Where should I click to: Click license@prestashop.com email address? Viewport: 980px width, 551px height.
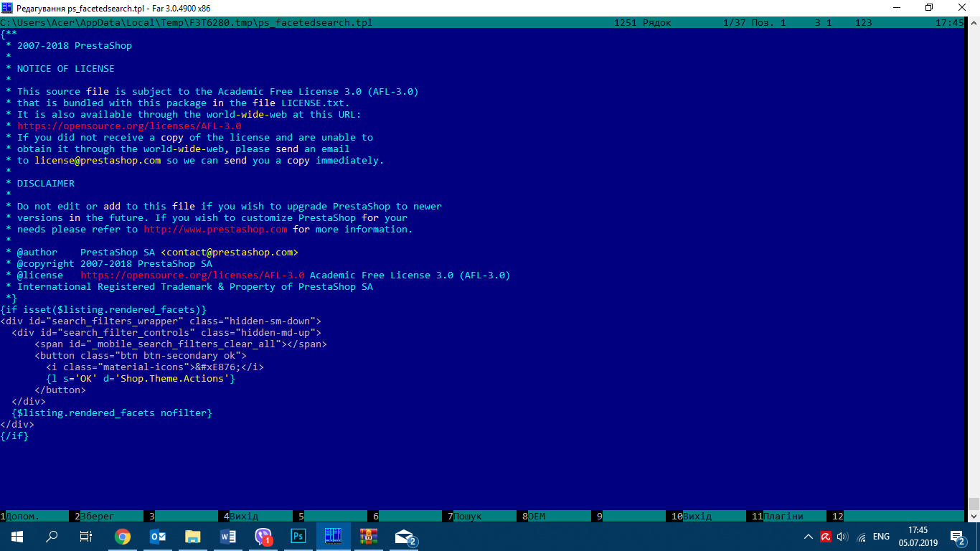coord(98,160)
